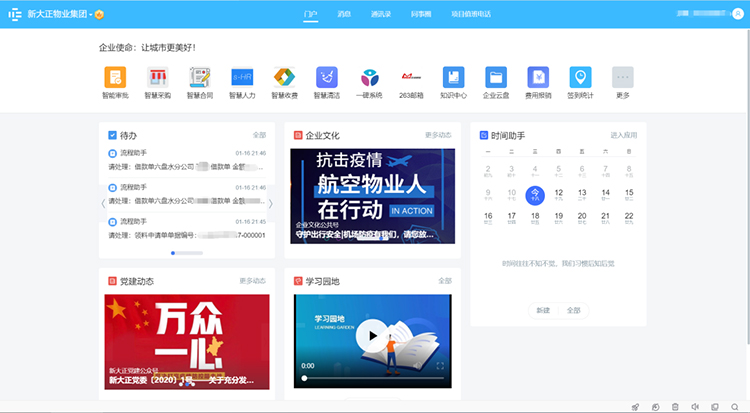The width and height of the screenshot is (750, 413).
Task: Open the 263邮箱 mail icon
Action: tap(411, 78)
